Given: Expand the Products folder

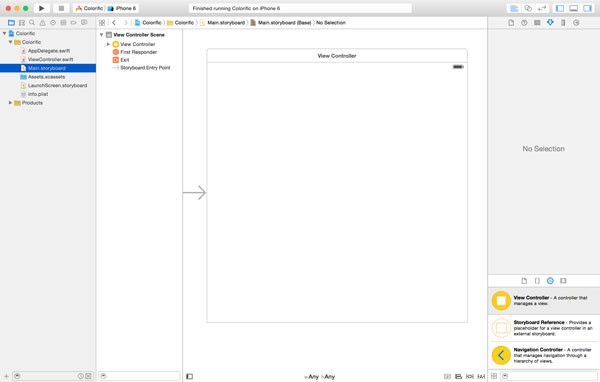Looking at the screenshot, I should [x=10, y=103].
